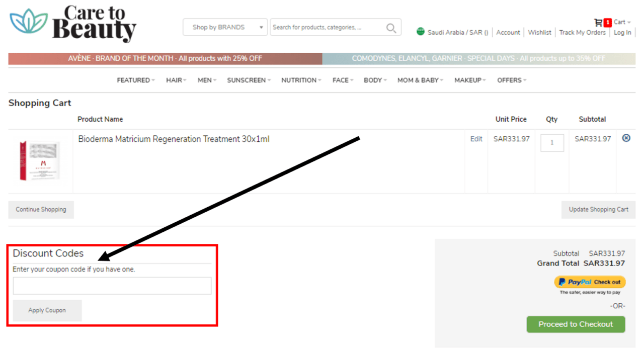This screenshot has height=356, width=644.
Task: Click the Log In link
Action: [x=622, y=32]
